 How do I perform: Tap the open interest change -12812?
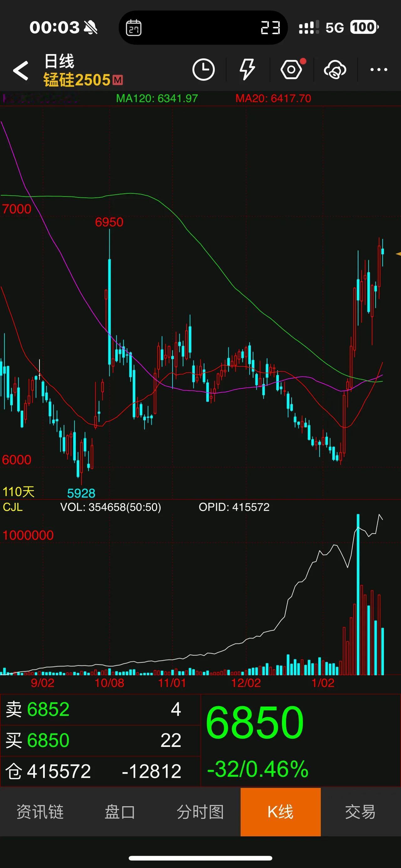[x=151, y=771]
